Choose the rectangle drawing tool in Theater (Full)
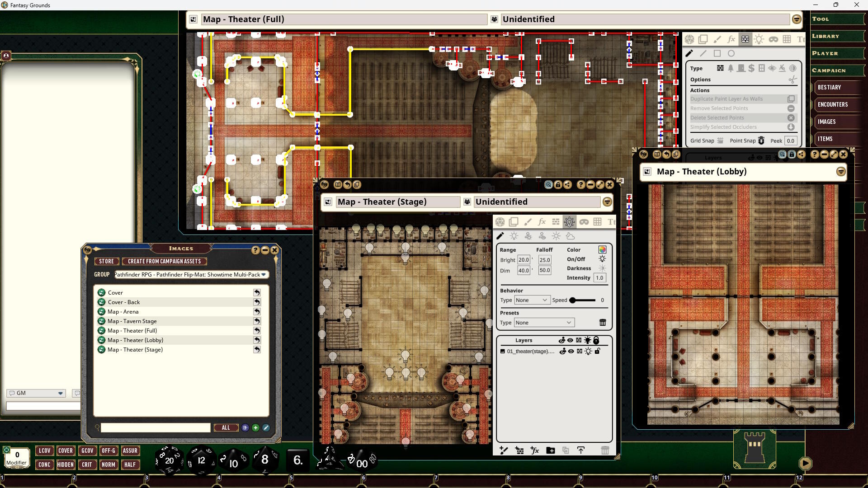868x488 pixels. 717,53
